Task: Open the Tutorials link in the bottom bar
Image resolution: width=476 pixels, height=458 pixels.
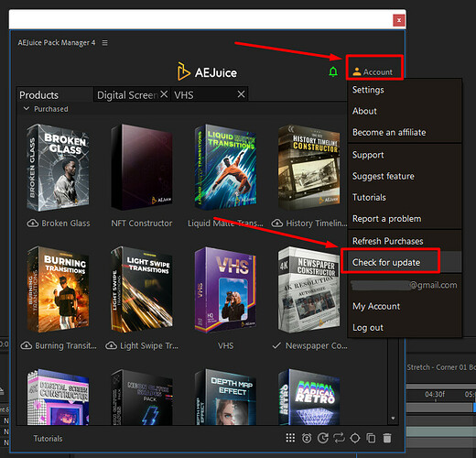Action: [x=48, y=439]
